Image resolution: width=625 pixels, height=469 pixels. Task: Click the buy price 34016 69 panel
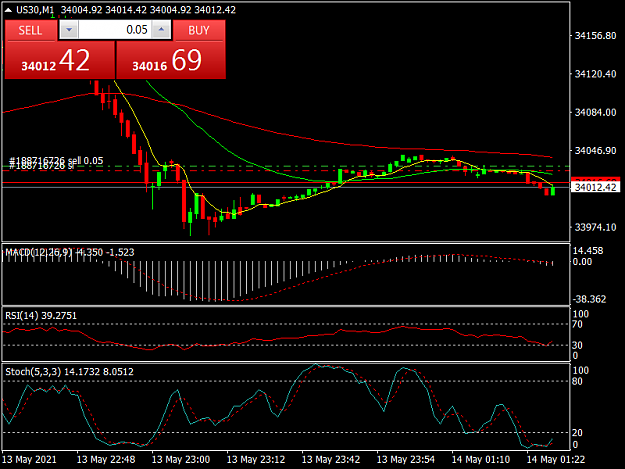171,60
